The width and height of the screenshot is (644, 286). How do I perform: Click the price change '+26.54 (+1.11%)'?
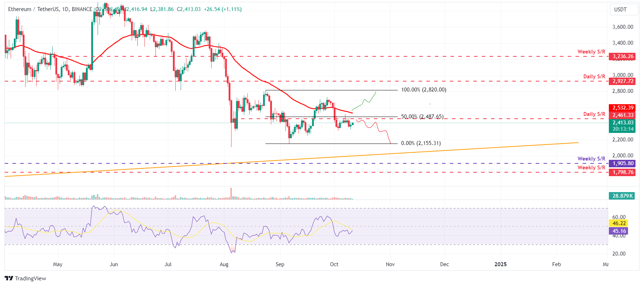coord(223,9)
